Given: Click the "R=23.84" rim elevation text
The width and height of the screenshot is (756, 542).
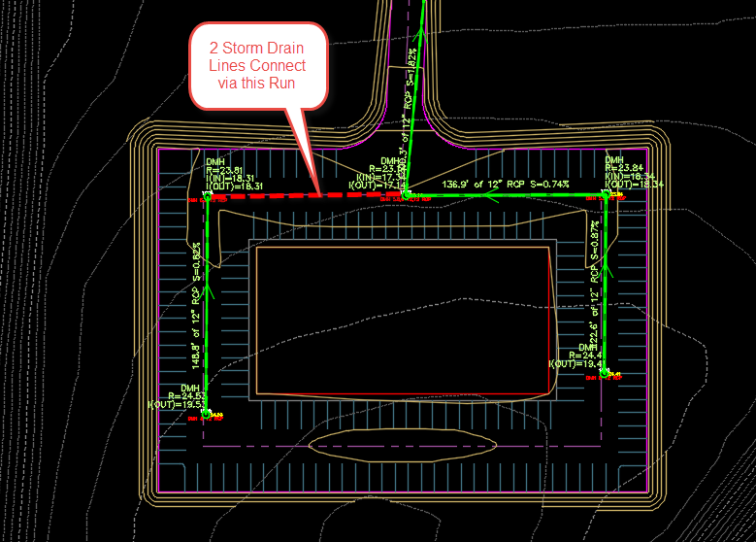Looking at the screenshot, I should (x=624, y=168).
